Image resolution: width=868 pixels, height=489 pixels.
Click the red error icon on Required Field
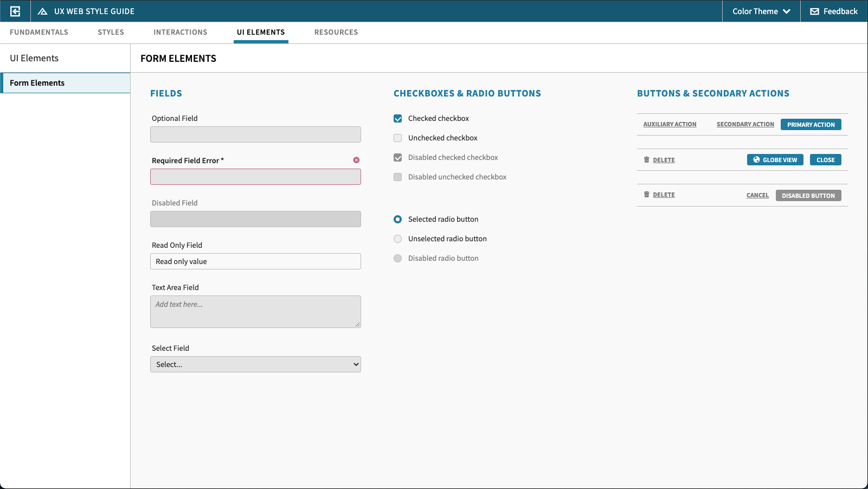[356, 160]
